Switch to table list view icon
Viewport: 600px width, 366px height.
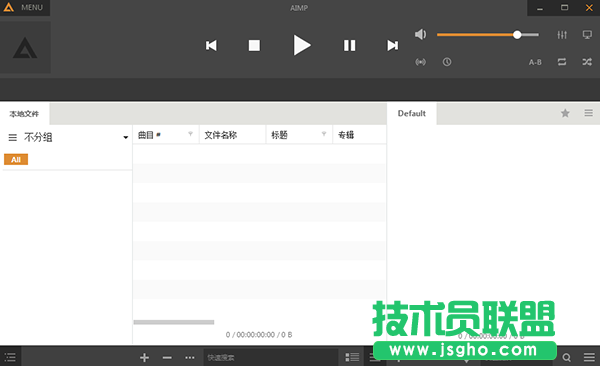[x=352, y=357]
